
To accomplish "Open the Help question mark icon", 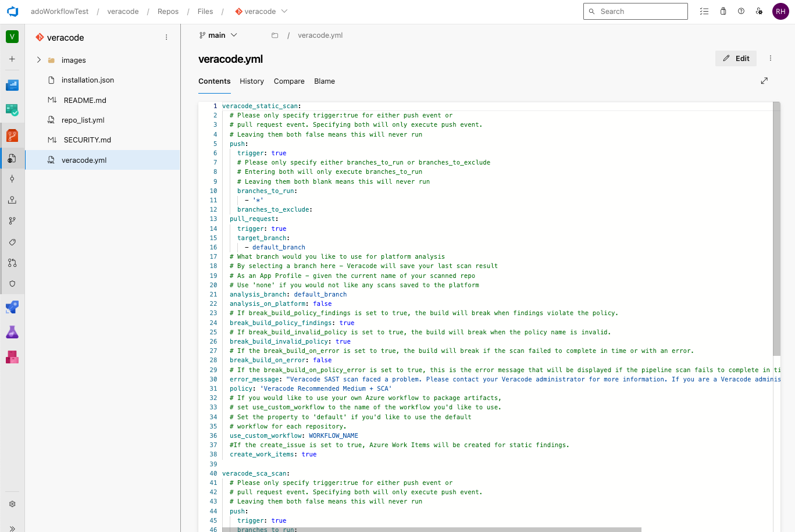I will [741, 11].
